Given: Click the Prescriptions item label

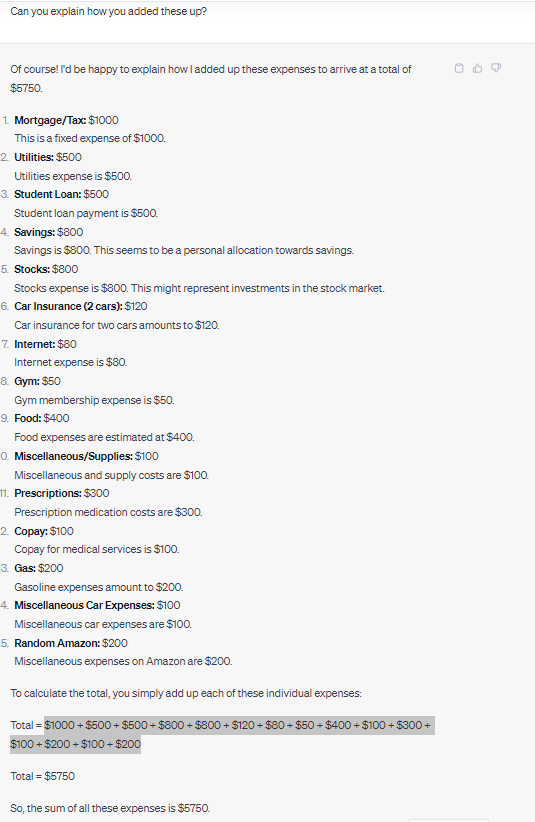Looking at the screenshot, I should tap(48, 493).
